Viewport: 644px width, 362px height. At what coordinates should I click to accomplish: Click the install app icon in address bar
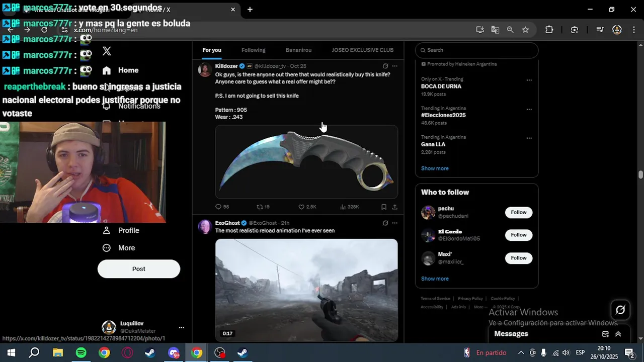480,30
